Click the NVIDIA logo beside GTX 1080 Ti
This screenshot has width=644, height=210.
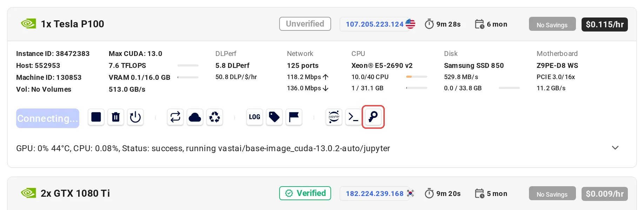click(x=28, y=193)
